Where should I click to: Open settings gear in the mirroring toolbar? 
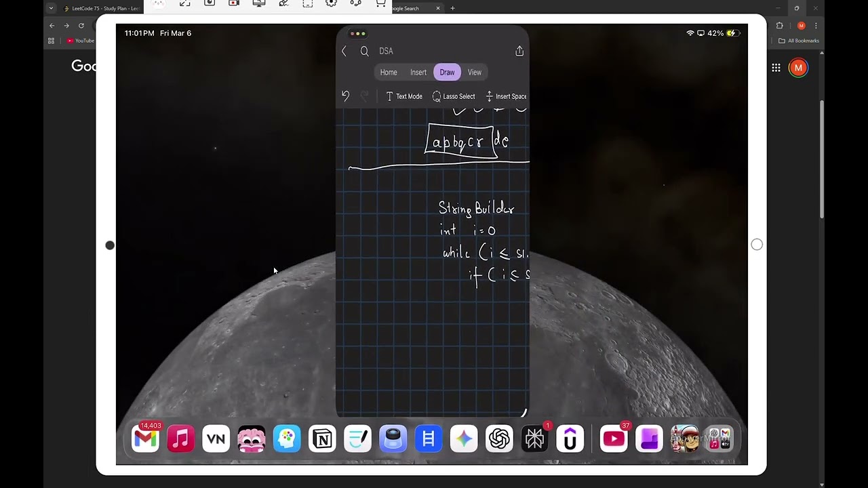point(331,3)
